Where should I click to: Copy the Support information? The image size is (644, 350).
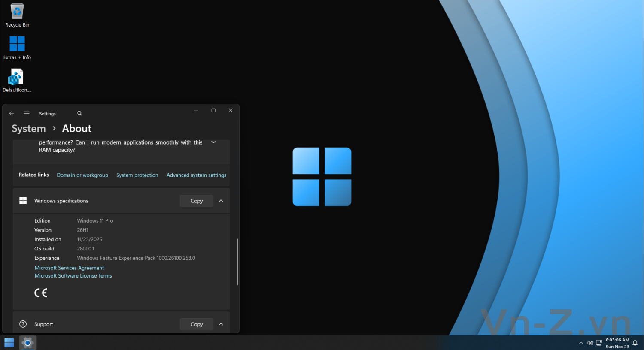pos(197,324)
